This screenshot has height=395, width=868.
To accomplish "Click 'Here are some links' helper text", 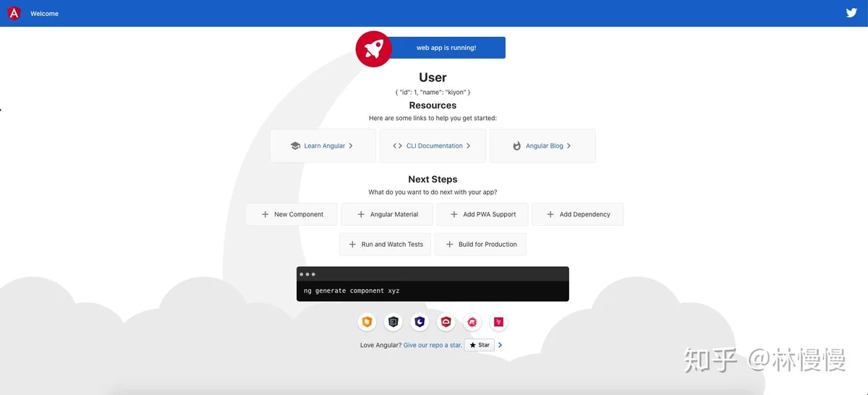I will pos(433,118).
